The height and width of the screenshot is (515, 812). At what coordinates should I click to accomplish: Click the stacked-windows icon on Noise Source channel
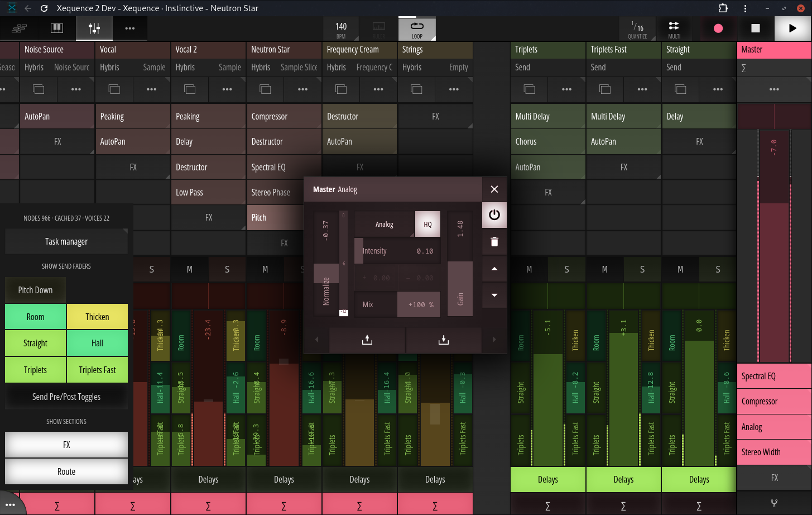point(39,89)
